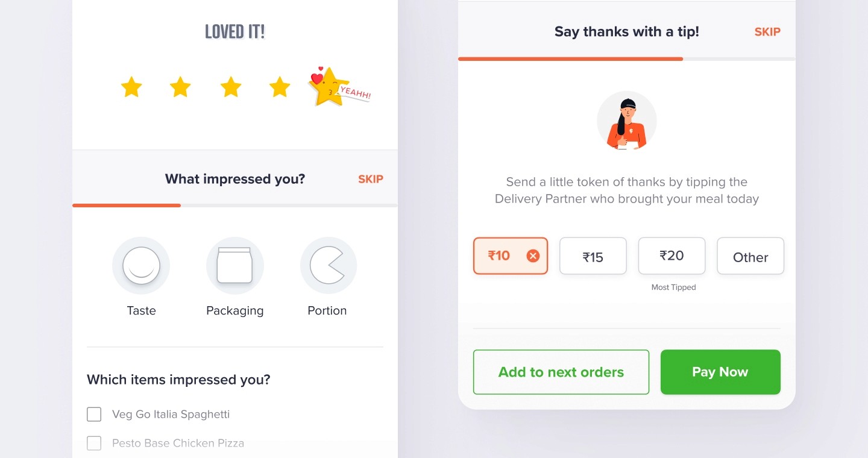The height and width of the screenshot is (458, 868).
Task: Select the third rating star
Action: pyautogui.click(x=231, y=87)
